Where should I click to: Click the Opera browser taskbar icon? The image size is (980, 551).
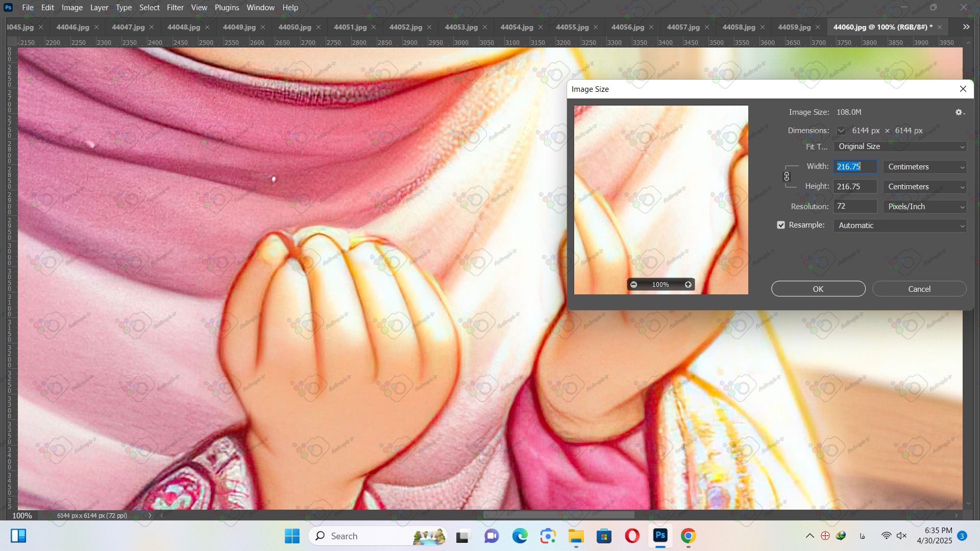[632, 536]
